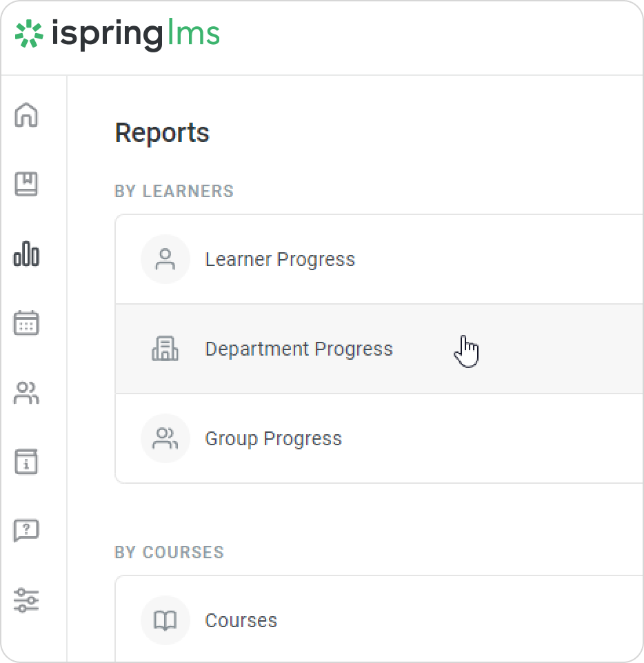Click the green iSpring starburst logo icon
This screenshot has width=644, height=663.
click(29, 34)
